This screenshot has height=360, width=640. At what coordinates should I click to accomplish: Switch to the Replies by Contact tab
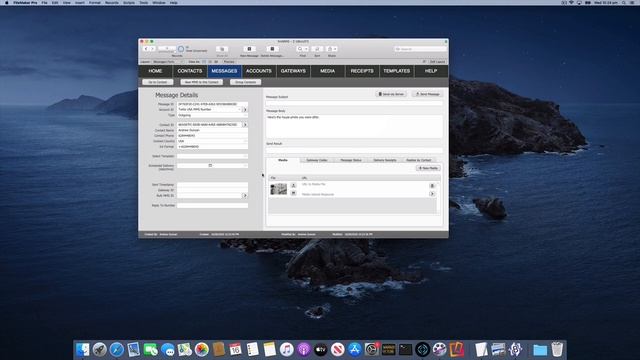pos(418,160)
